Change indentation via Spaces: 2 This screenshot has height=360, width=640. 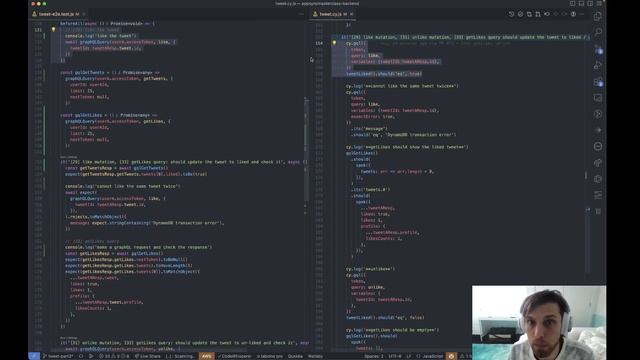point(373,356)
